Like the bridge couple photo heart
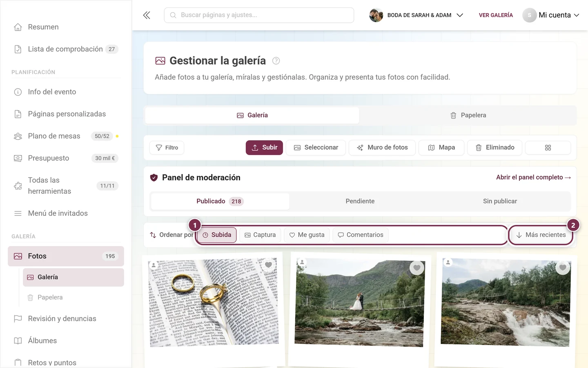Screen dimensions: 588x368 (416, 268)
